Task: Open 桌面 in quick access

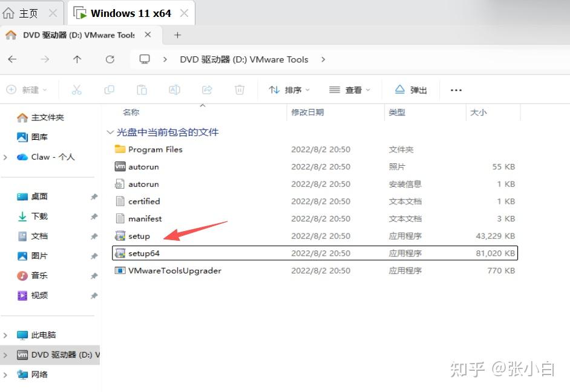Action: pyautogui.click(x=33, y=197)
